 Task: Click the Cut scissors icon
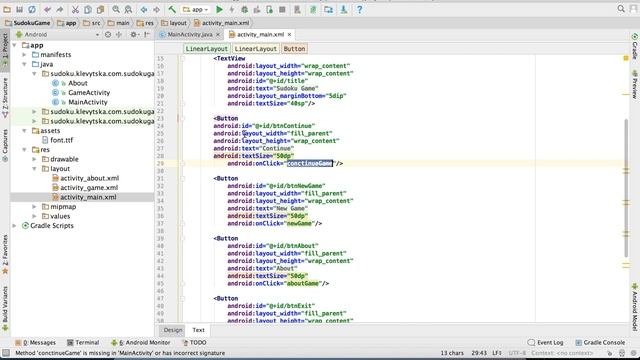pyautogui.click(x=75, y=9)
